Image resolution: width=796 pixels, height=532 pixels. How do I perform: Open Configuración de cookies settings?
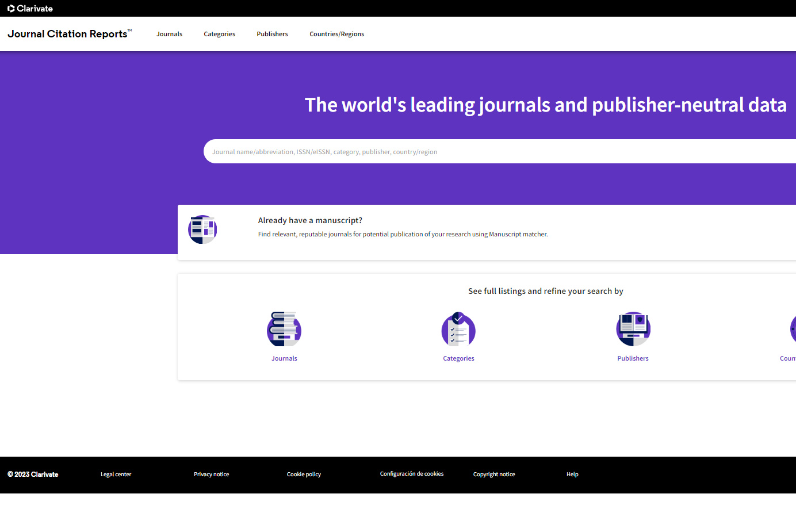coord(411,474)
